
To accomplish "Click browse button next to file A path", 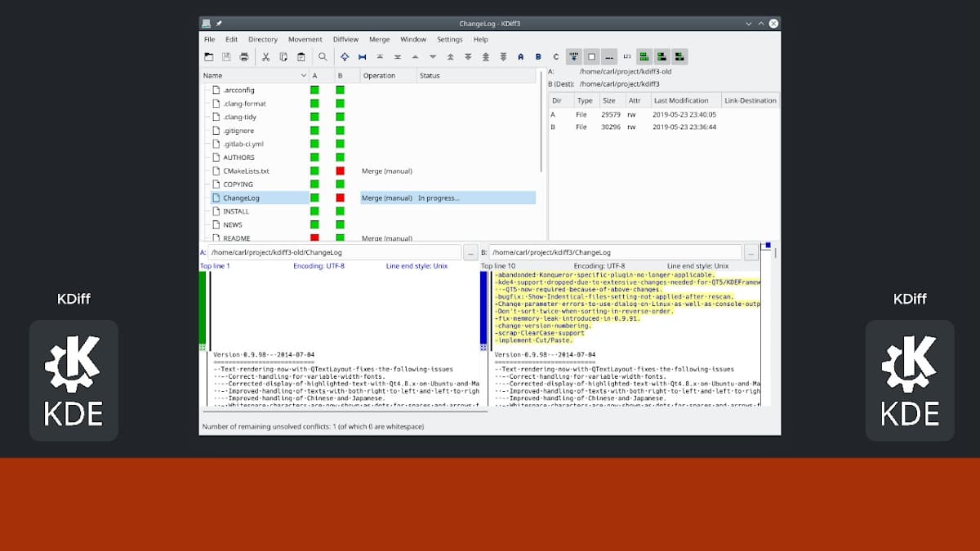I will click(x=471, y=253).
